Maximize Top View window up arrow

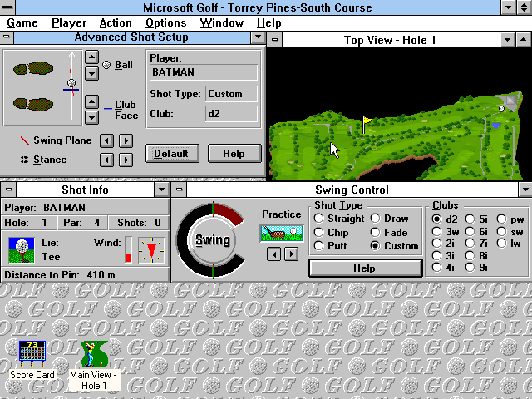coord(523,40)
